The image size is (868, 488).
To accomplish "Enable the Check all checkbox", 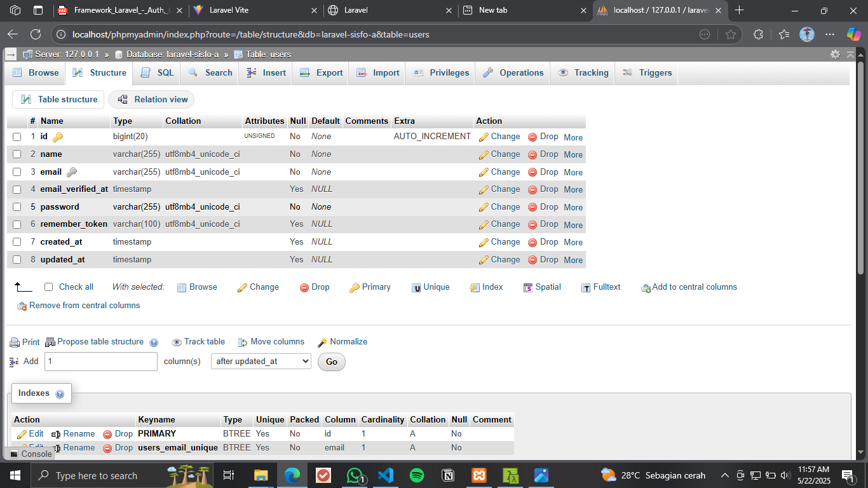I will pyautogui.click(x=49, y=287).
